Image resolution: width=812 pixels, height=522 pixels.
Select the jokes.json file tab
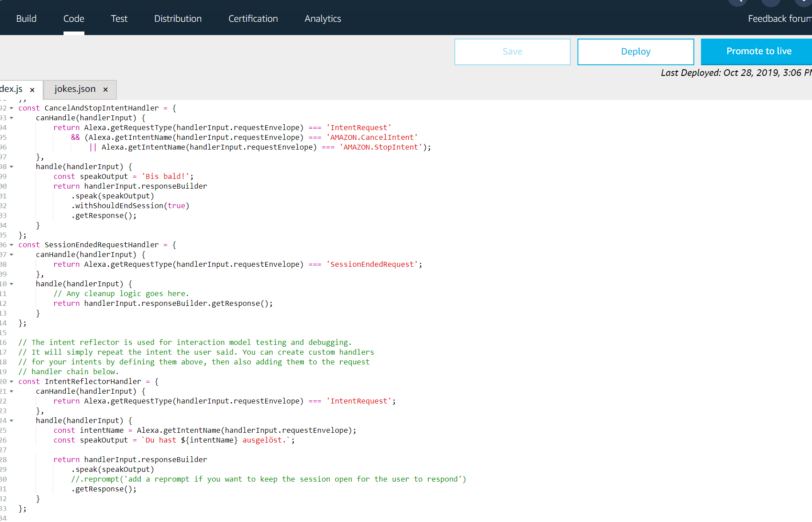tap(75, 89)
